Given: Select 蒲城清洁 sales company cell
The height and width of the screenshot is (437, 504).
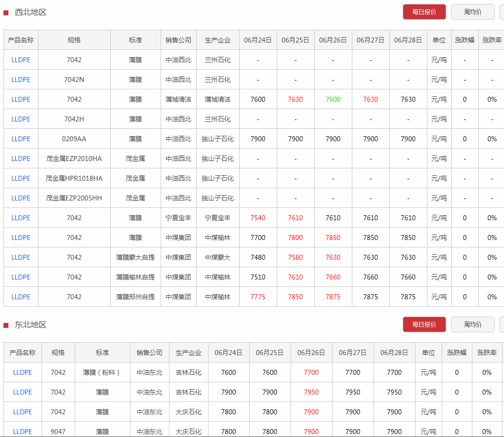Looking at the screenshot, I should point(178,99).
